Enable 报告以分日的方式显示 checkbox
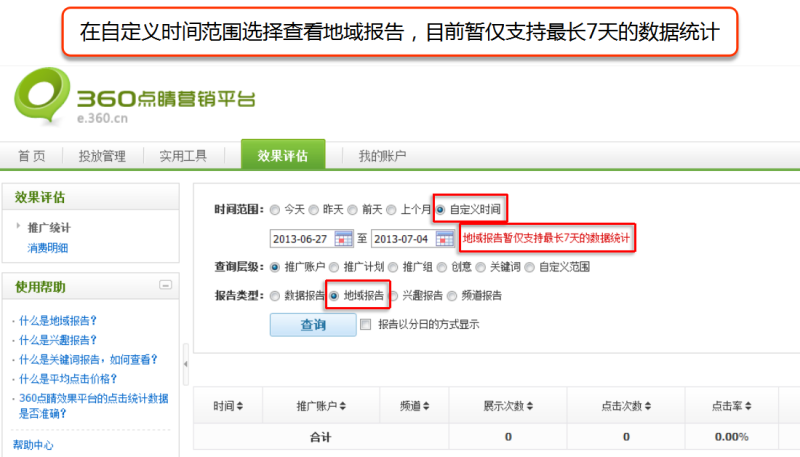Screen dimensions: 800x457 [365, 324]
